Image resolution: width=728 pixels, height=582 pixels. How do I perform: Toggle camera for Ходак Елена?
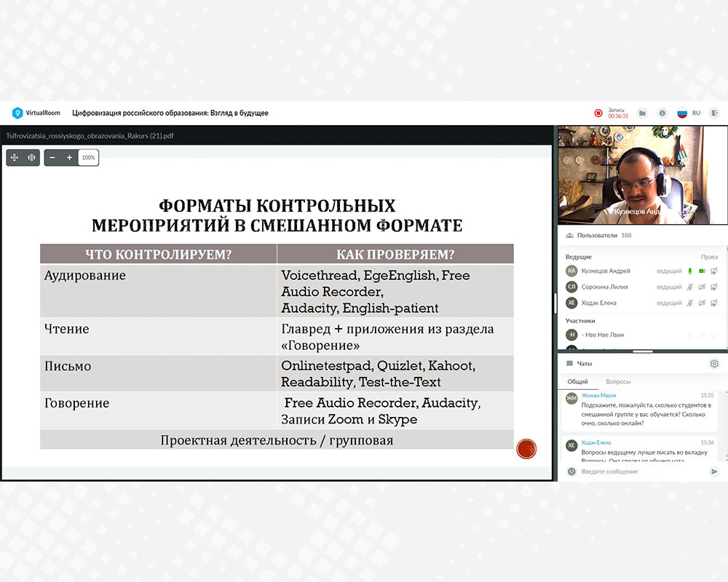pyautogui.click(x=702, y=303)
